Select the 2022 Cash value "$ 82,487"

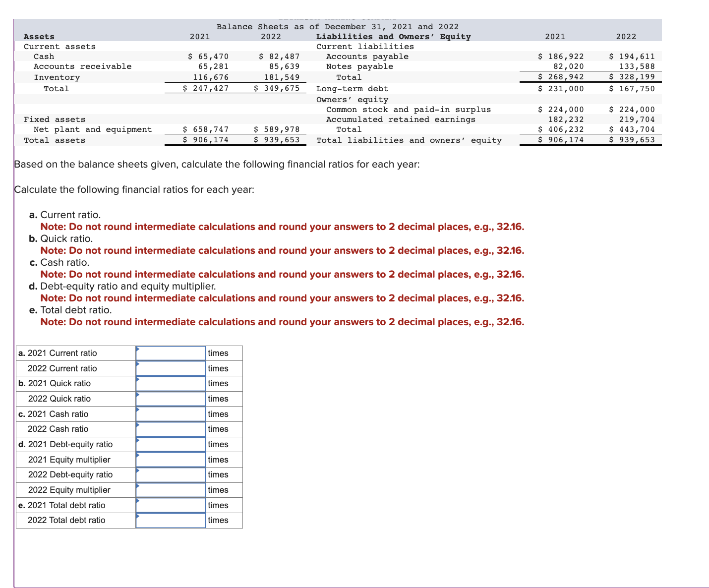tap(279, 57)
